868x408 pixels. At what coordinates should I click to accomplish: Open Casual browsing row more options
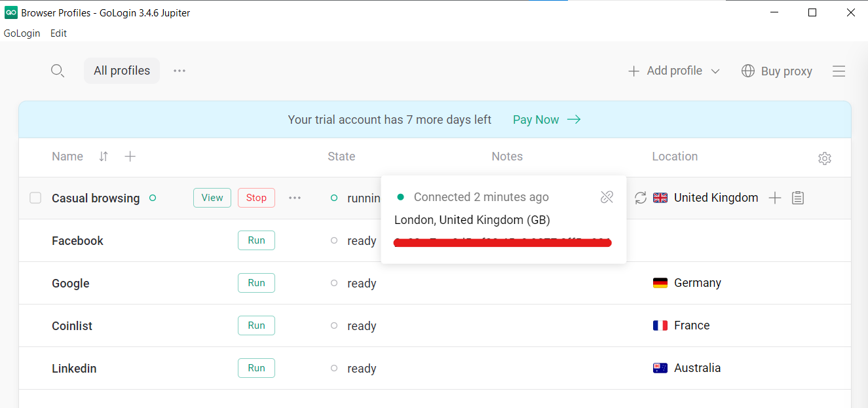[295, 198]
